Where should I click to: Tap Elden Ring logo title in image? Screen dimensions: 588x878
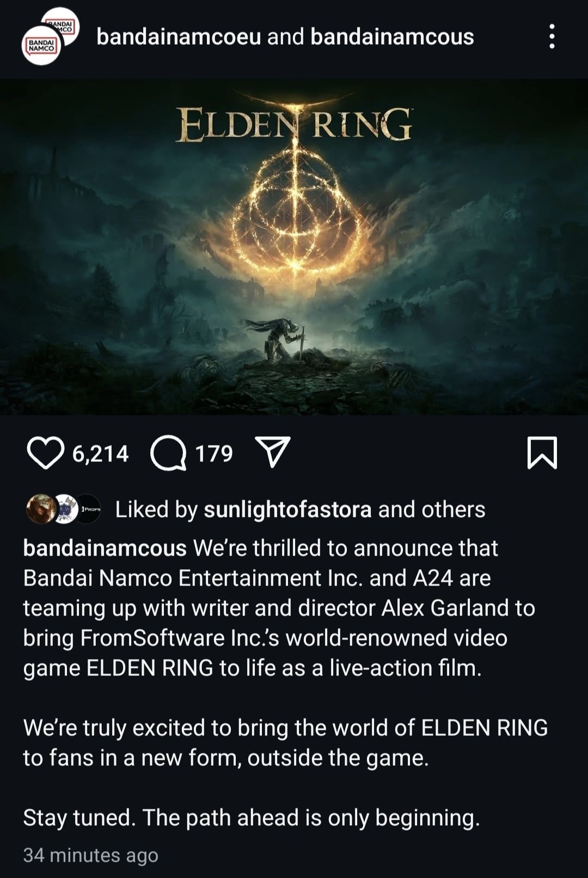[x=294, y=124]
